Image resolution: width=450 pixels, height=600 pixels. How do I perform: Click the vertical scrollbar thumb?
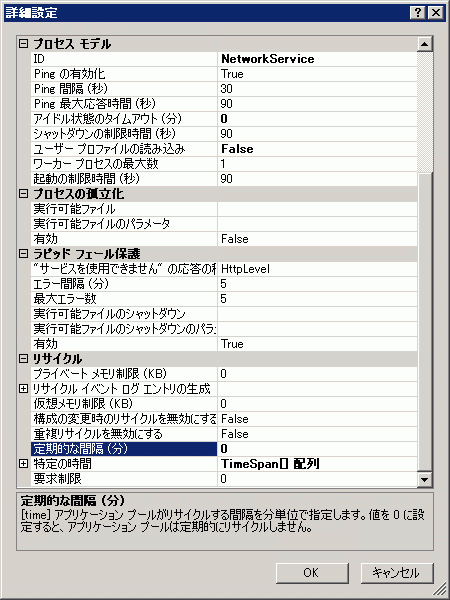point(425,322)
